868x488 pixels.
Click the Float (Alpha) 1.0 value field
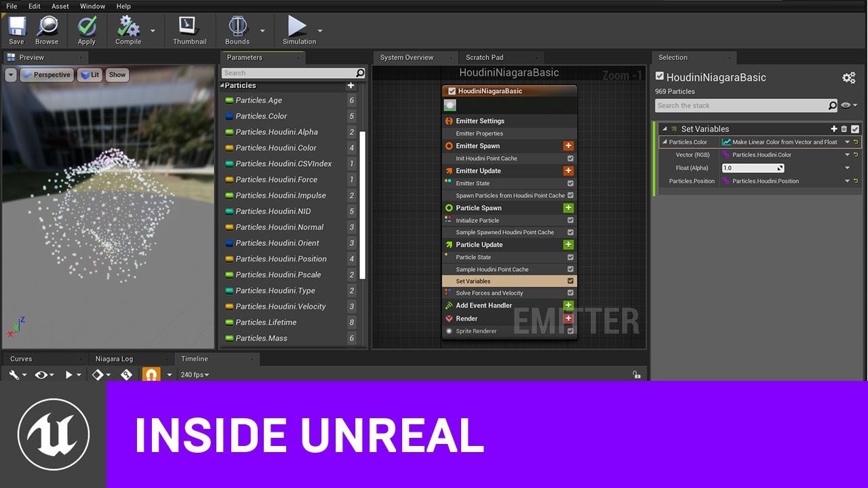pyautogui.click(x=753, y=168)
